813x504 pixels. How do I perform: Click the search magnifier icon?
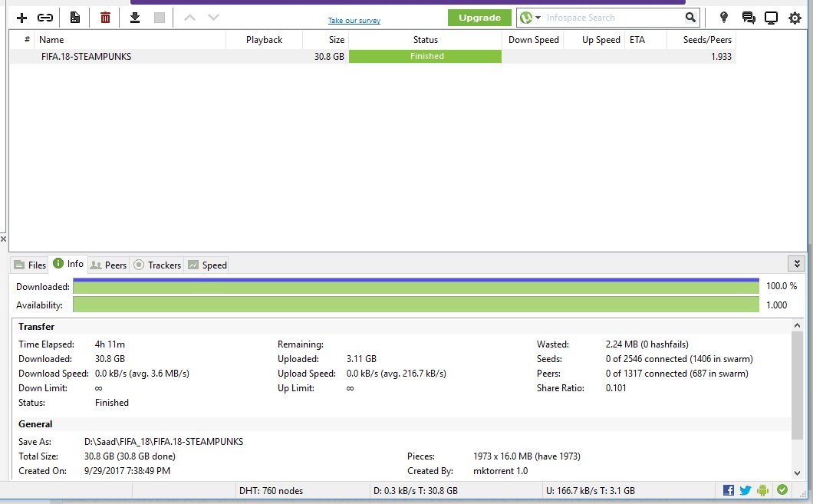(690, 18)
